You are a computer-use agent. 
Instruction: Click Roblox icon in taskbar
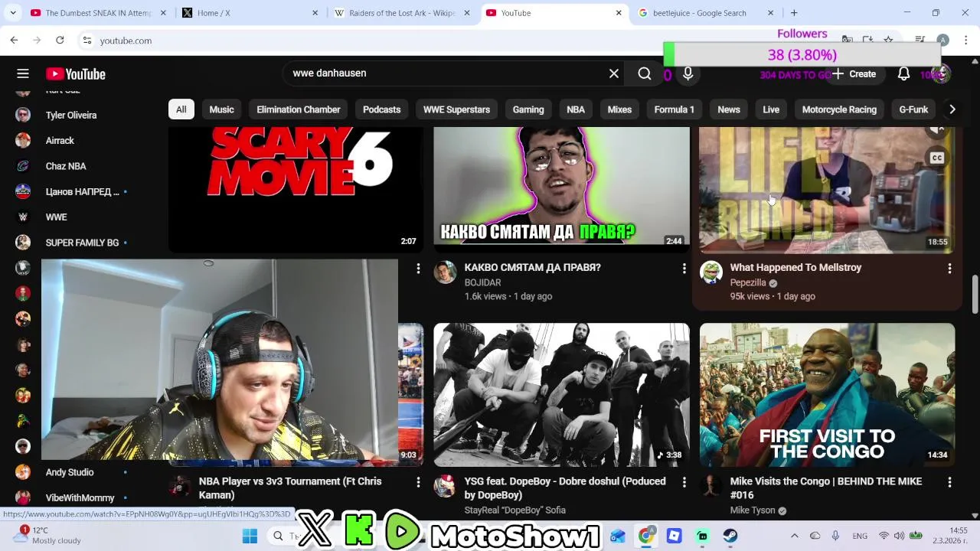(674, 536)
